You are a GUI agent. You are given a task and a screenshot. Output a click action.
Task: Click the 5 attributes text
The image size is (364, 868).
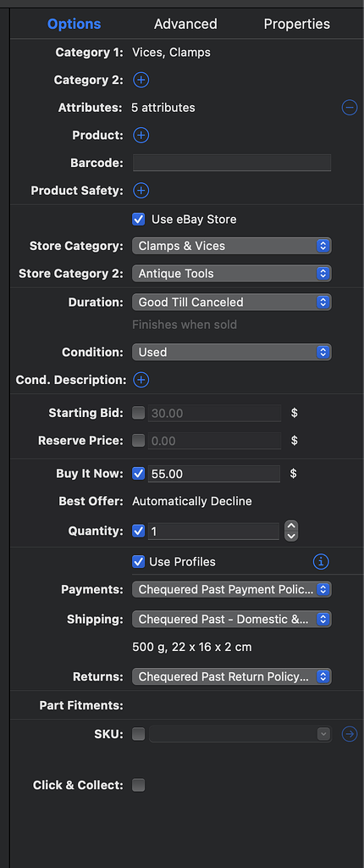(x=163, y=108)
